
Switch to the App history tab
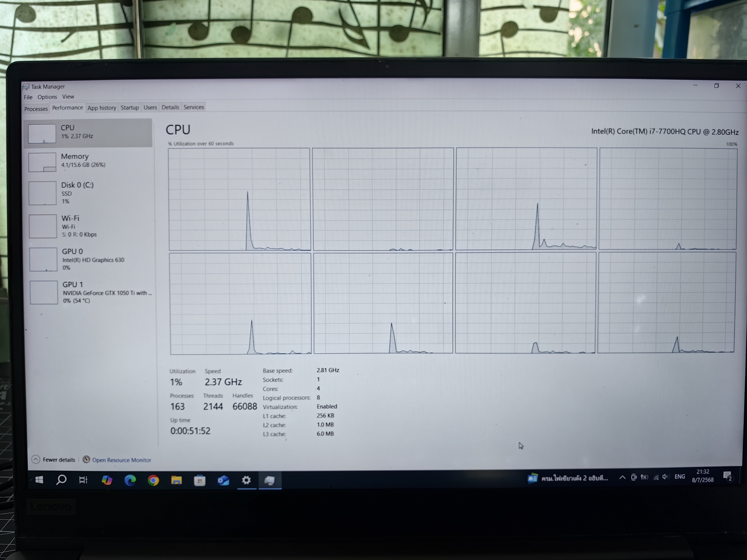click(x=102, y=108)
